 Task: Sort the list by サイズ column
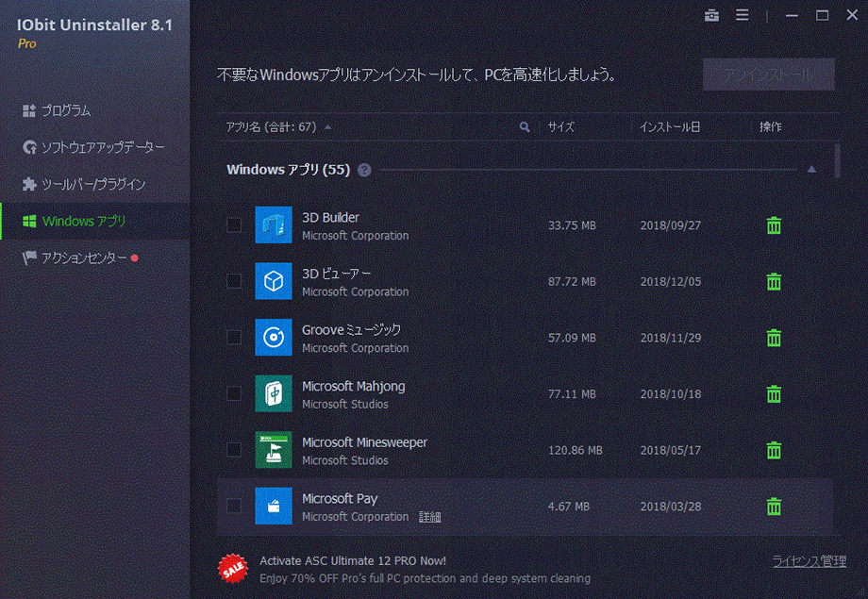(560, 127)
